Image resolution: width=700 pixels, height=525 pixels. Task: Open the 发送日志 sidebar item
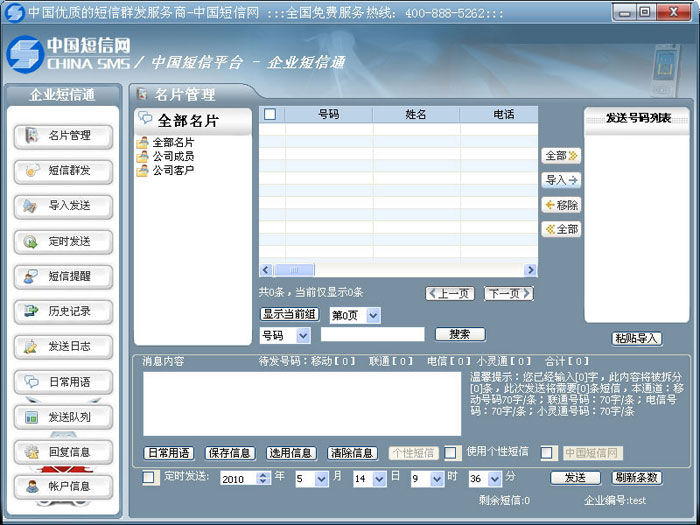pyautogui.click(x=63, y=346)
